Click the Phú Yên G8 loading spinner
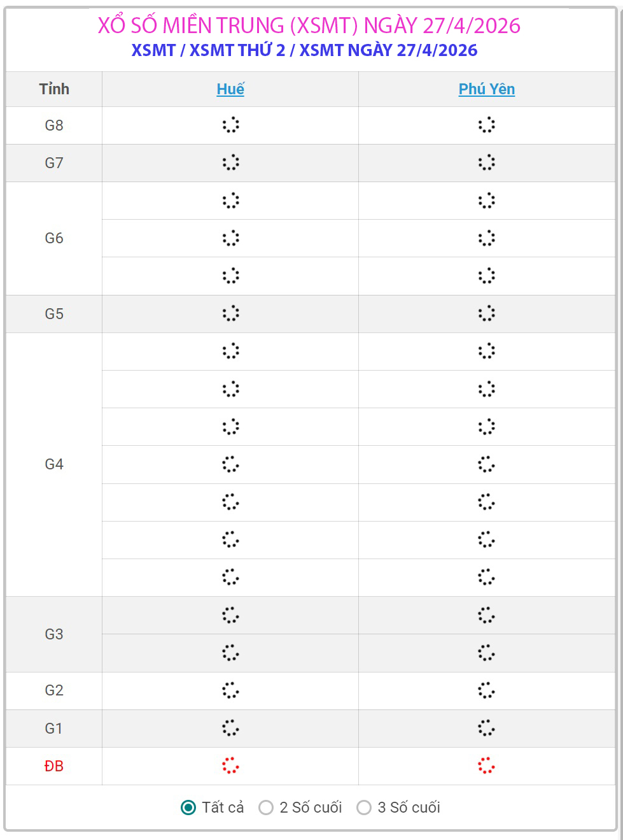Screen dimensions: 623x840 click(486, 125)
